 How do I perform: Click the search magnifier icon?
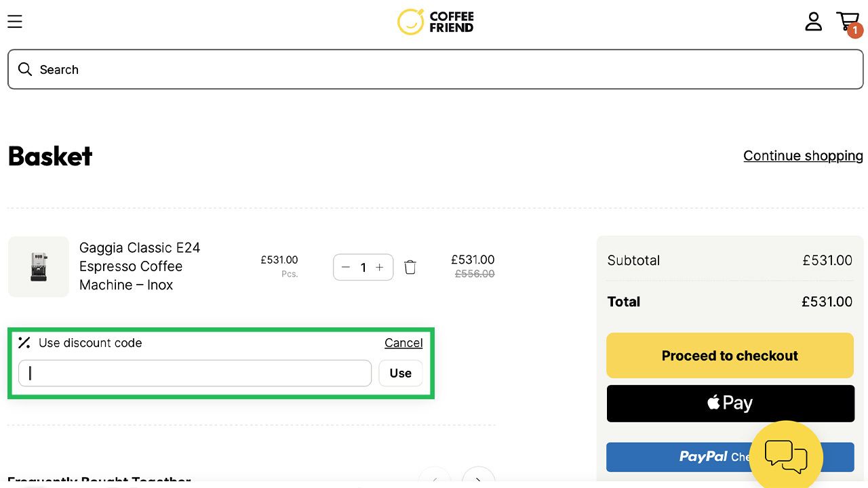25,69
